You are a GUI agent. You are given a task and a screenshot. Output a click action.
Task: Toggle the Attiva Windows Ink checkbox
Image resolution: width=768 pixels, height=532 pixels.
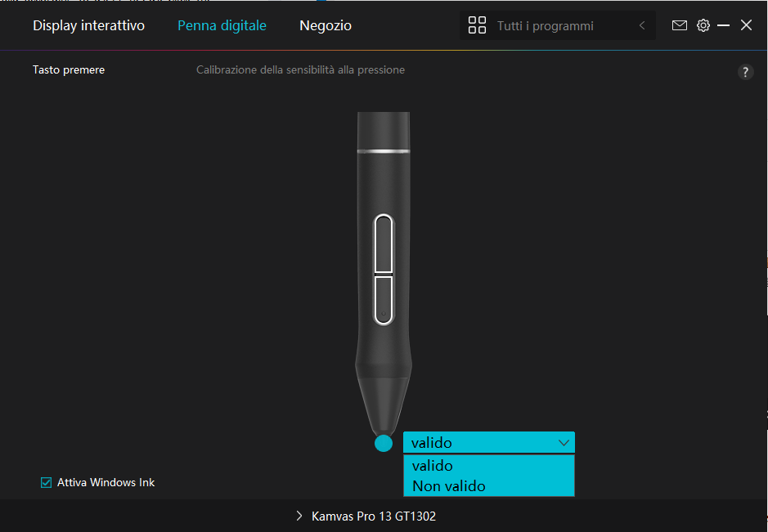[47, 482]
